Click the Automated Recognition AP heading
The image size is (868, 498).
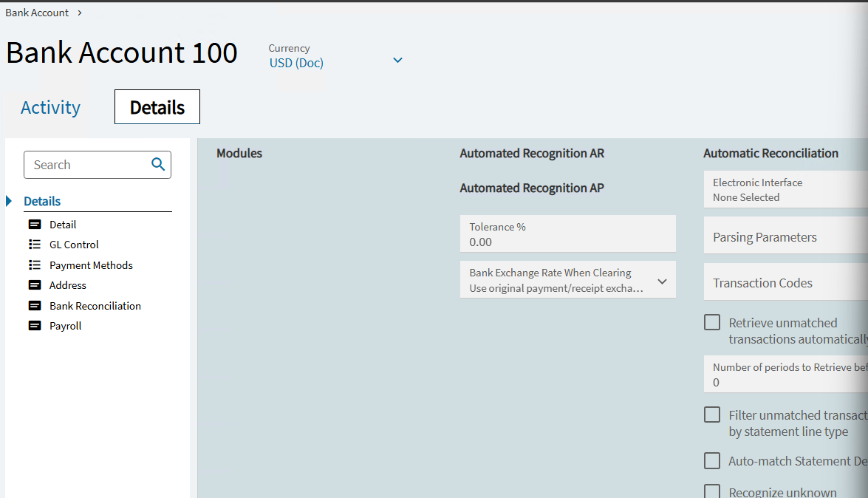(532, 188)
